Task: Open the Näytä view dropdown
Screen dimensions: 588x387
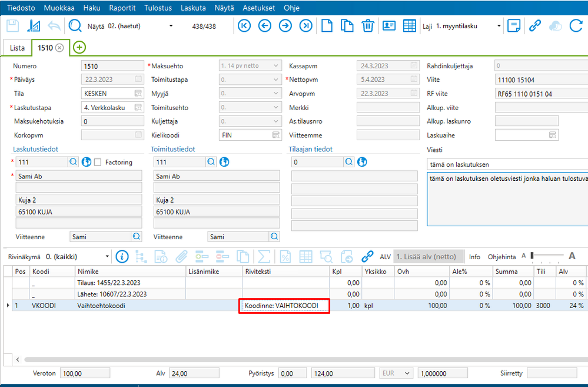Action: [171, 27]
